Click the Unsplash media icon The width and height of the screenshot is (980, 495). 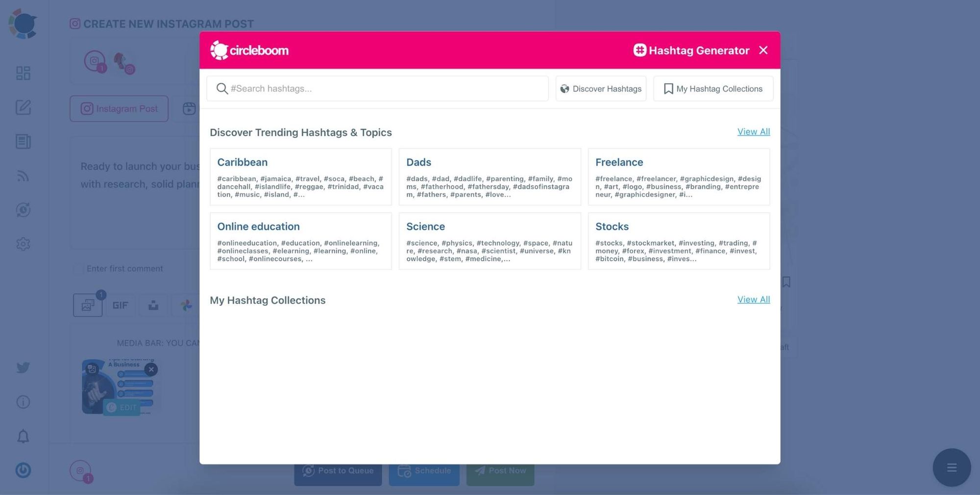[153, 305]
